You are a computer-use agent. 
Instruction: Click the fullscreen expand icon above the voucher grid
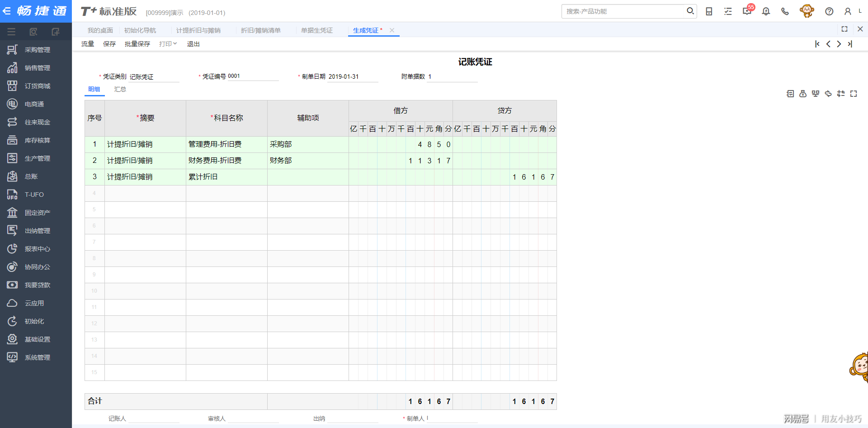pos(854,94)
